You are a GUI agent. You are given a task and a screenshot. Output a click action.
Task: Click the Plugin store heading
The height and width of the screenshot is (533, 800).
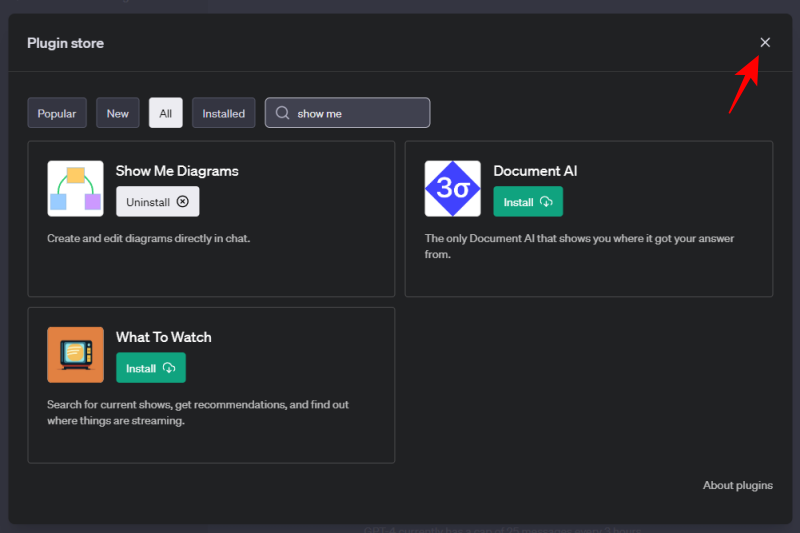click(65, 43)
